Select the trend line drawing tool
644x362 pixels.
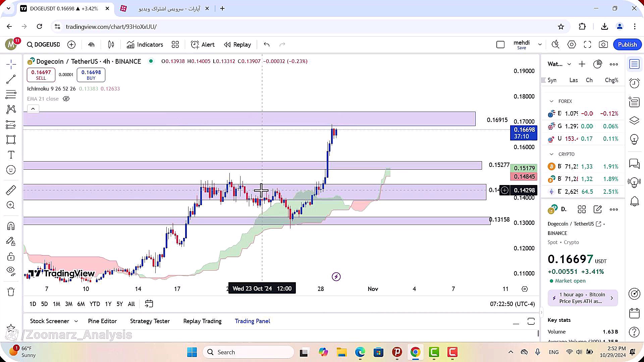click(x=11, y=79)
